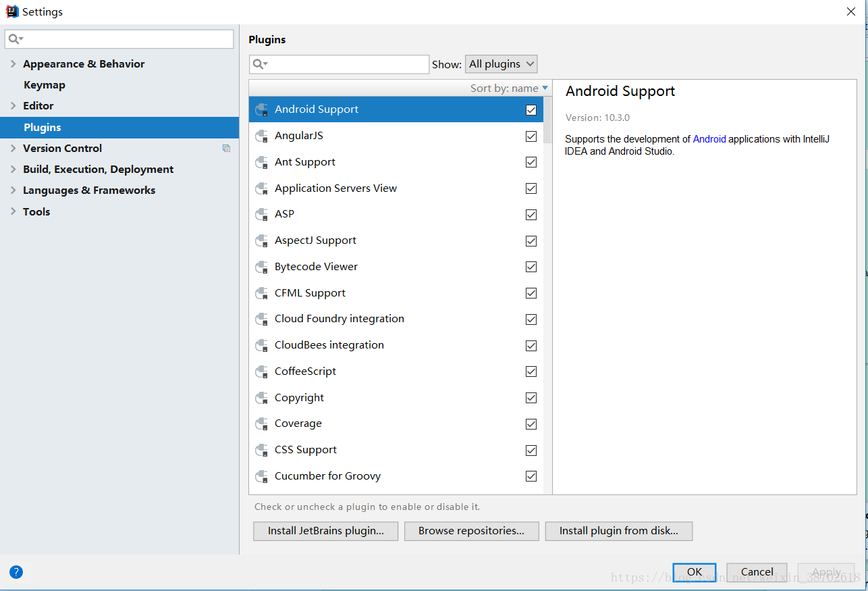
Task: Uncheck the CloudBees integration checkbox
Action: (x=531, y=346)
